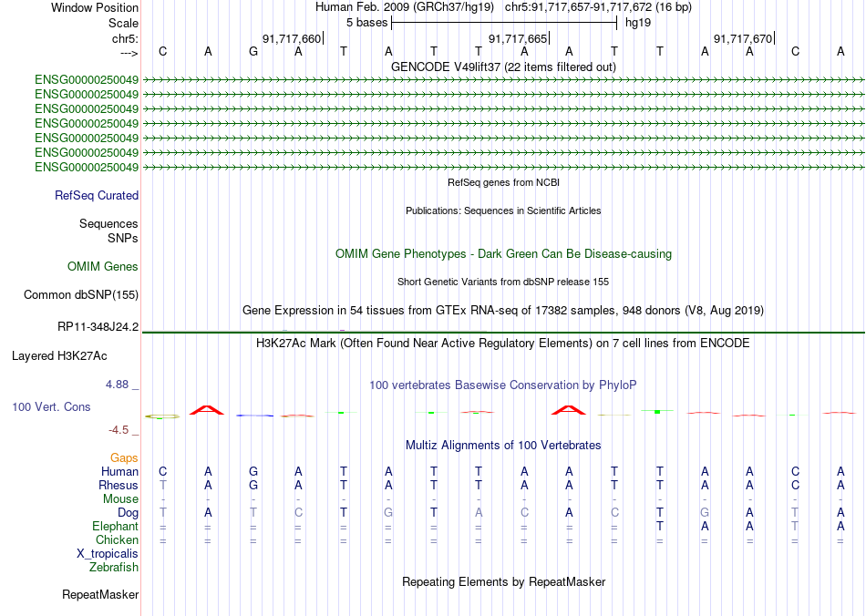Screen dimensions: 866x616
Task: Select the Human alignment row label
Action: [x=119, y=471]
